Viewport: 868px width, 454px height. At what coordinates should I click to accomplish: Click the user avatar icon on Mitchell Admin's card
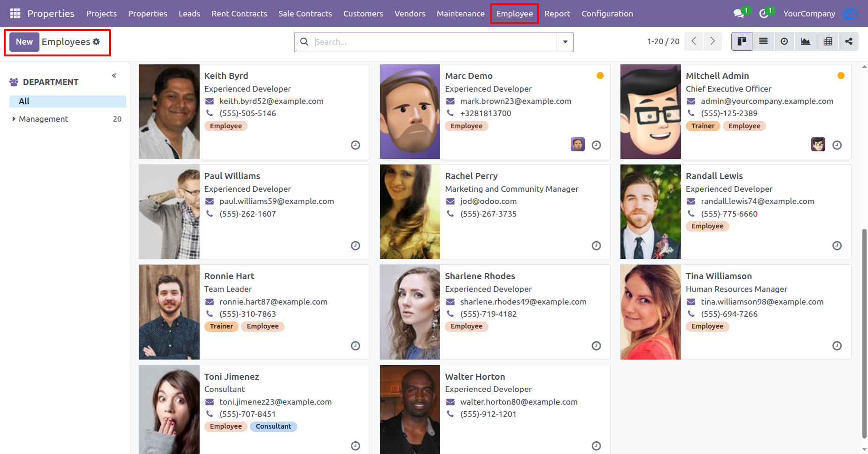pos(818,144)
